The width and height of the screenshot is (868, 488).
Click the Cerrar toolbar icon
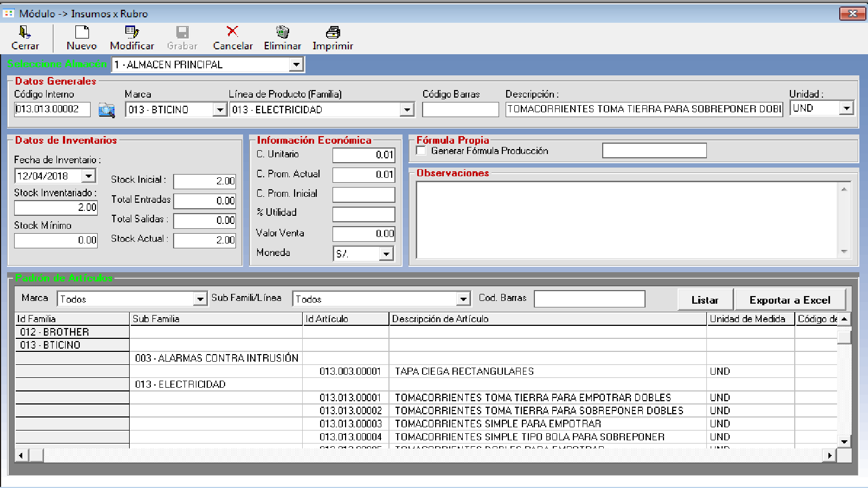(25, 33)
